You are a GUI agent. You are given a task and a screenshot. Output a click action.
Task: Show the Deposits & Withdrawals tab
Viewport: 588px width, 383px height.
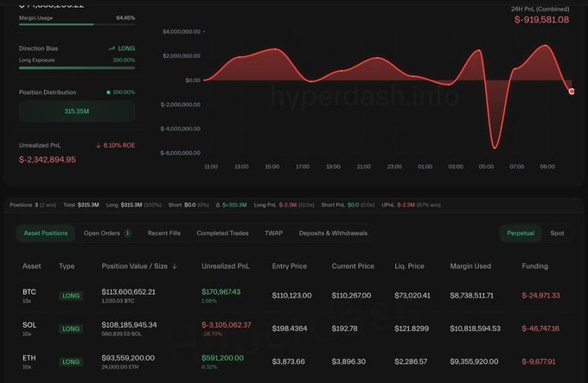click(333, 233)
